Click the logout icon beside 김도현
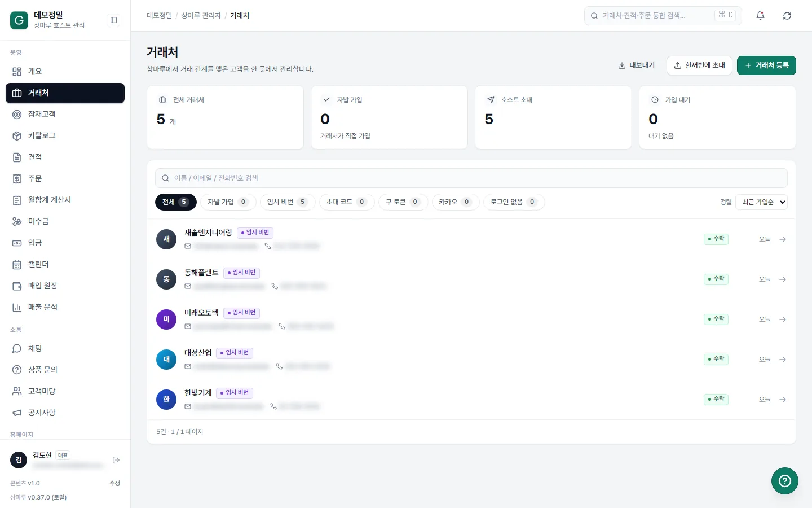812x508 pixels. pos(116,460)
